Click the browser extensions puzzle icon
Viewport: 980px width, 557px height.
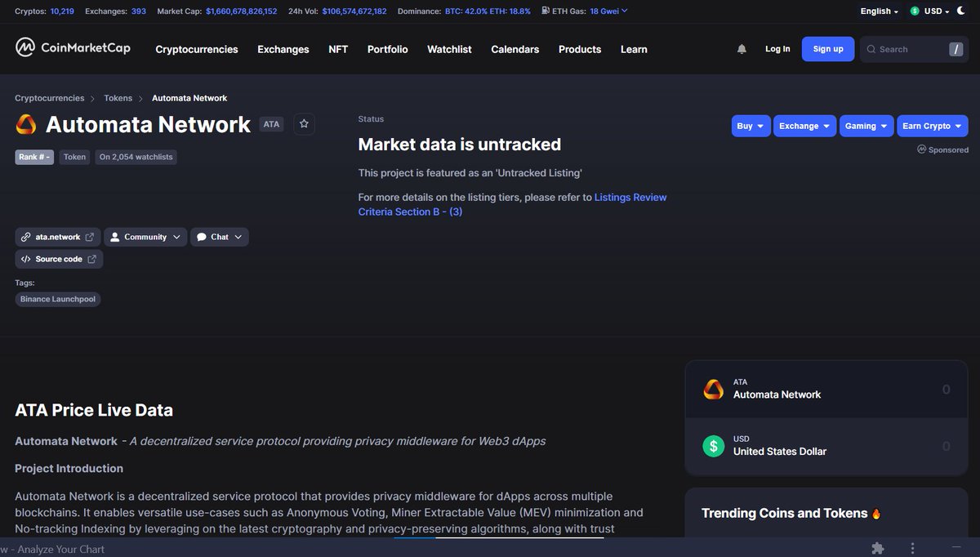pyautogui.click(x=878, y=548)
